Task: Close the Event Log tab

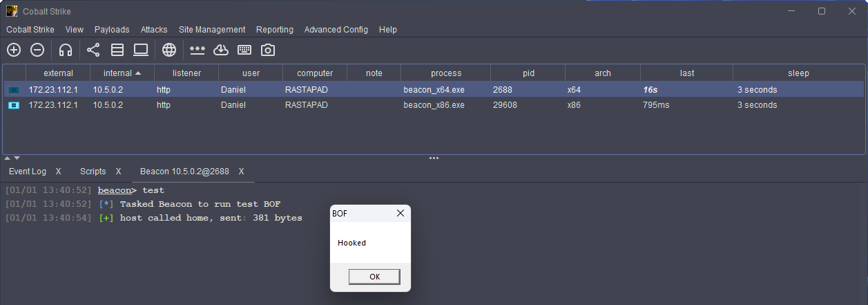Action: click(59, 172)
